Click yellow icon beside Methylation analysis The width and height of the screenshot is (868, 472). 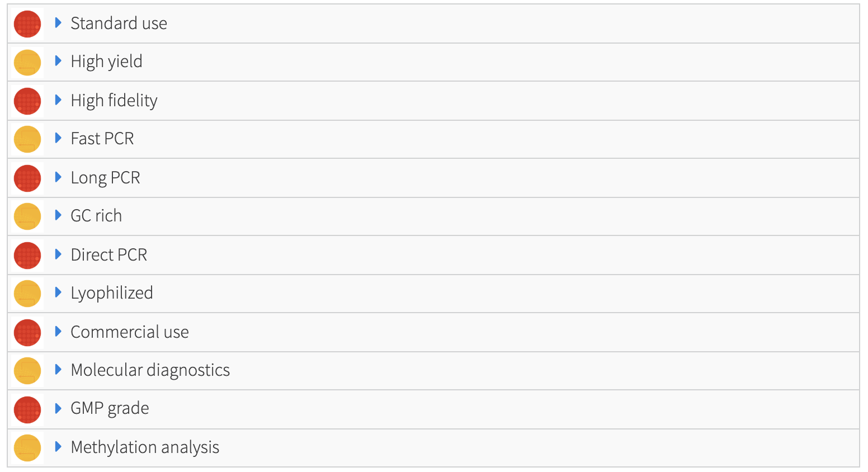coord(27,448)
